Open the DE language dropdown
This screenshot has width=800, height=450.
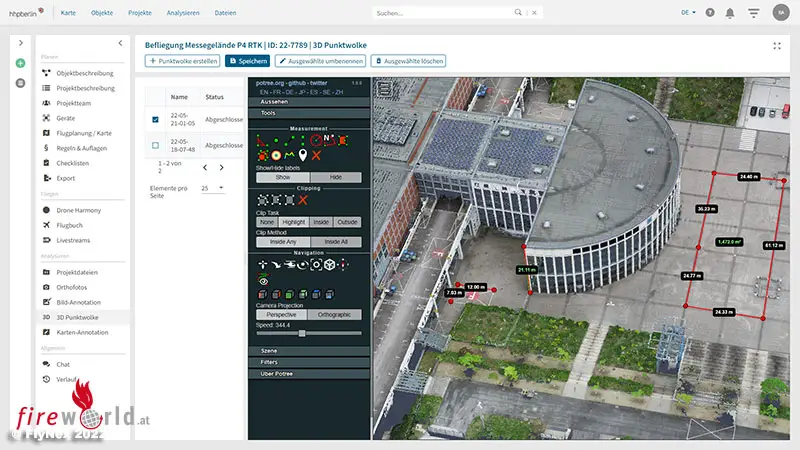click(689, 13)
